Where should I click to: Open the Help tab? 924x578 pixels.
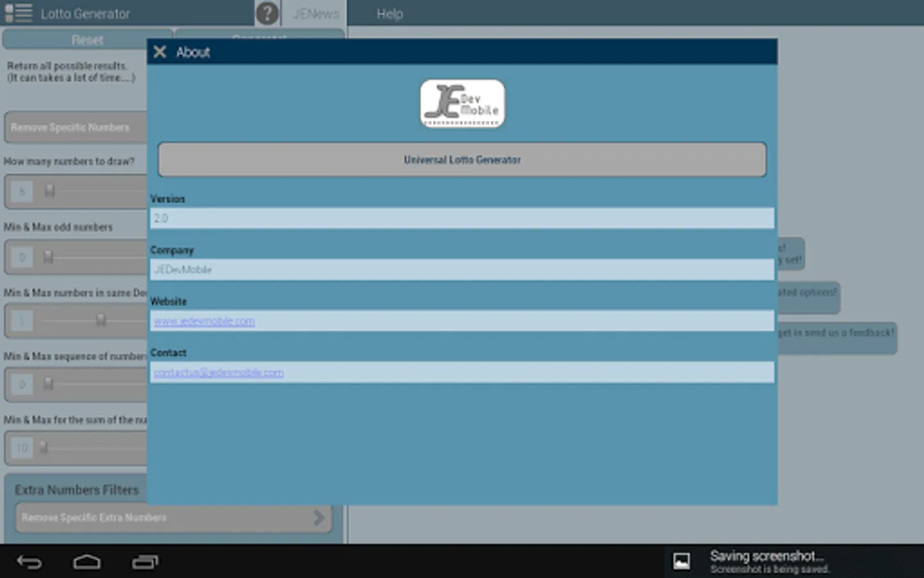coord(389,13)
